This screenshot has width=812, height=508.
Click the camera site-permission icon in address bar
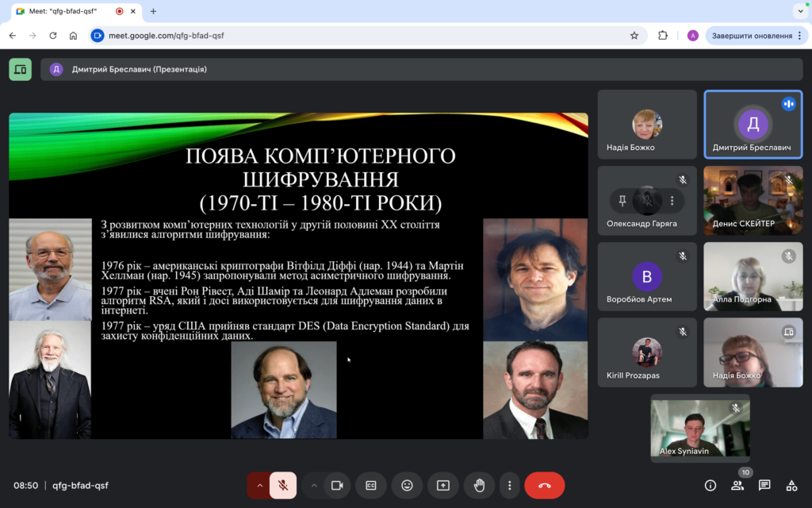point(98,35)
